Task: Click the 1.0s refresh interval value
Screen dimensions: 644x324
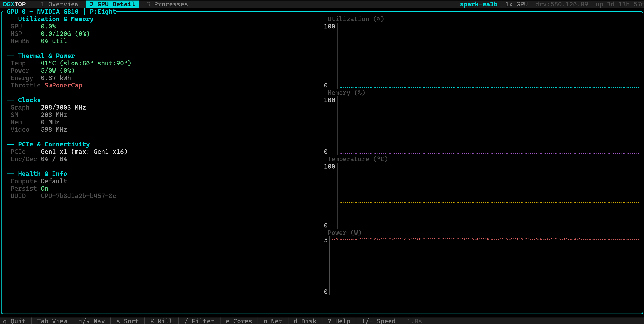Action: tap(414, 321)
